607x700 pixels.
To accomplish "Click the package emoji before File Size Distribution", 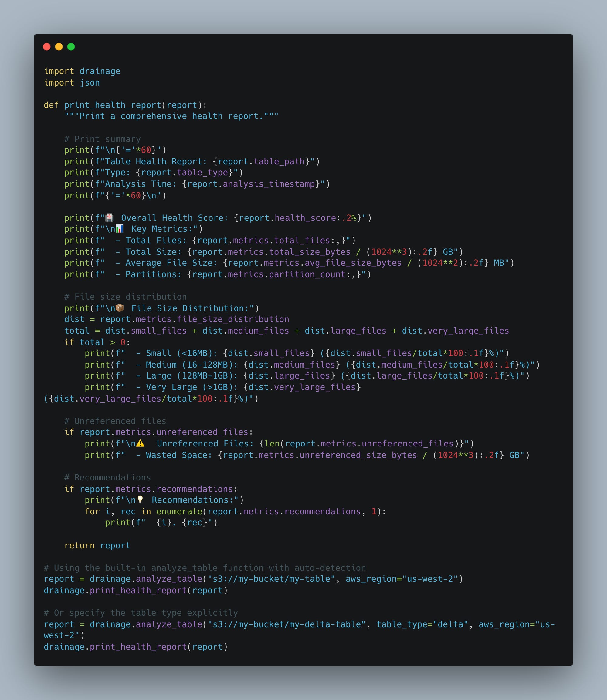I will coord(120,308).
